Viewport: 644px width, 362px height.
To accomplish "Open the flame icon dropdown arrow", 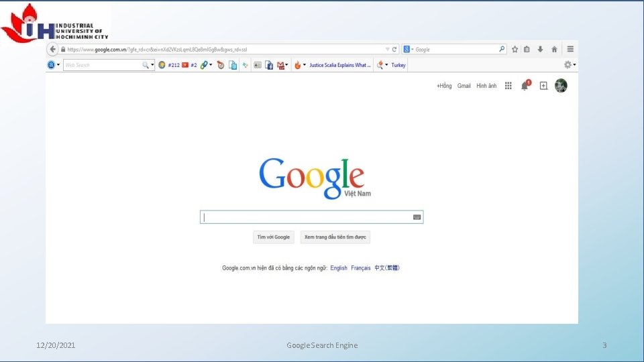I will tap(305, 65).
